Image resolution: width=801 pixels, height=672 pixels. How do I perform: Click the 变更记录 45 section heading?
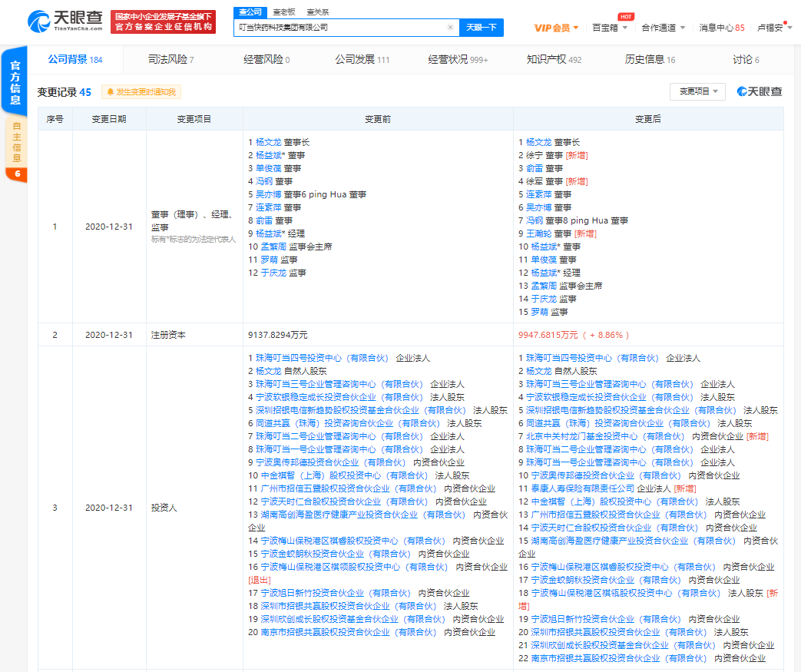coord(64,92)
